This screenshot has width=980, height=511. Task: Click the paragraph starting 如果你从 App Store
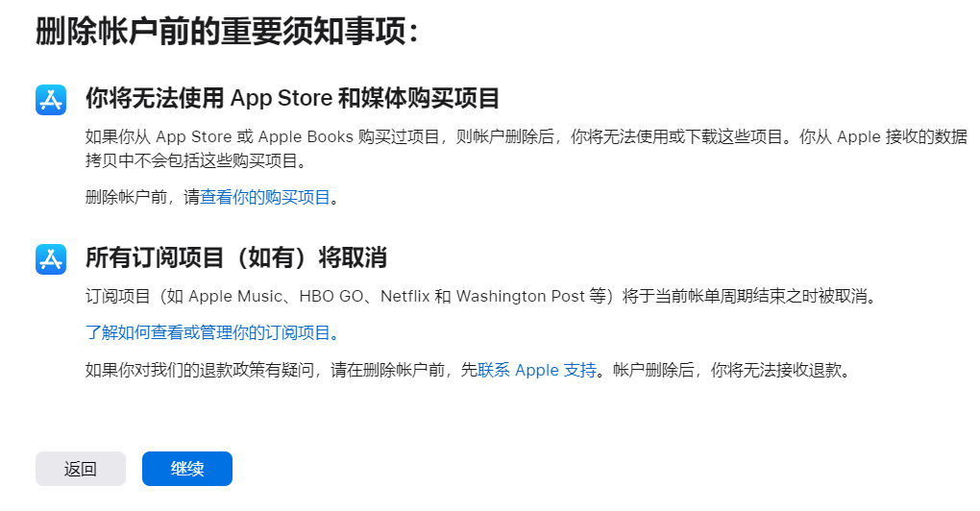(x=527, y=149)
